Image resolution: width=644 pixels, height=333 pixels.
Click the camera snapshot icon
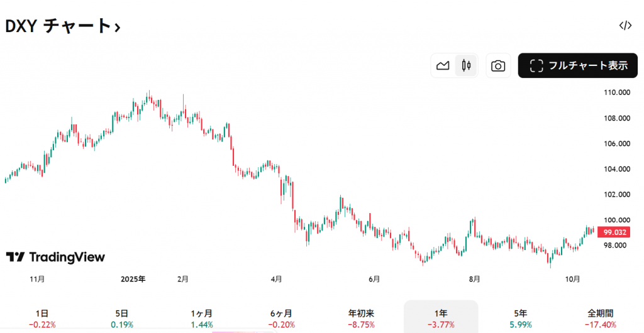498,65
